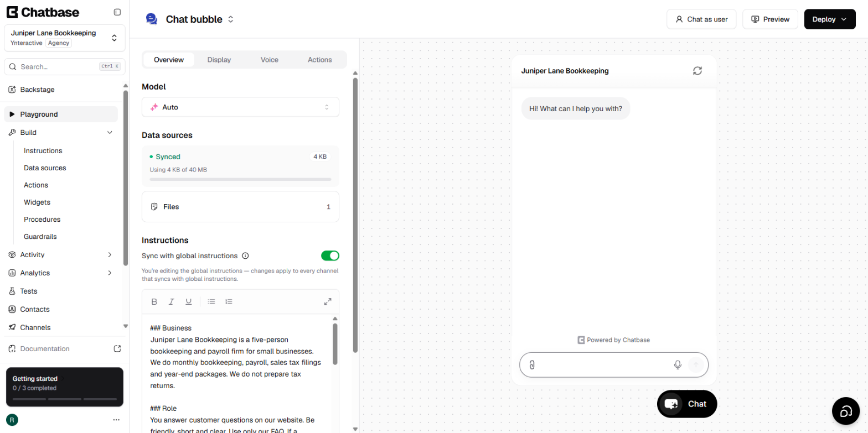Switch to the Display tab
The width and height of the screenshot is (868, 433).
pyautogui.click(x=219, y=60)
